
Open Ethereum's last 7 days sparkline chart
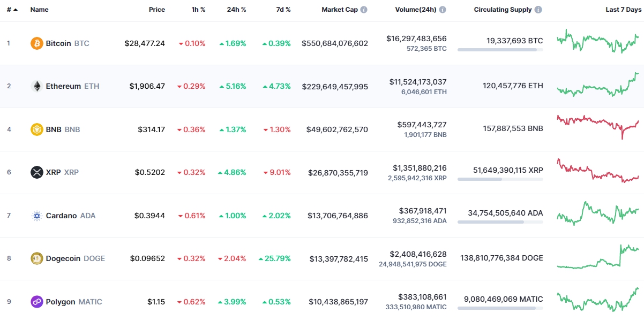coord(597,86)
